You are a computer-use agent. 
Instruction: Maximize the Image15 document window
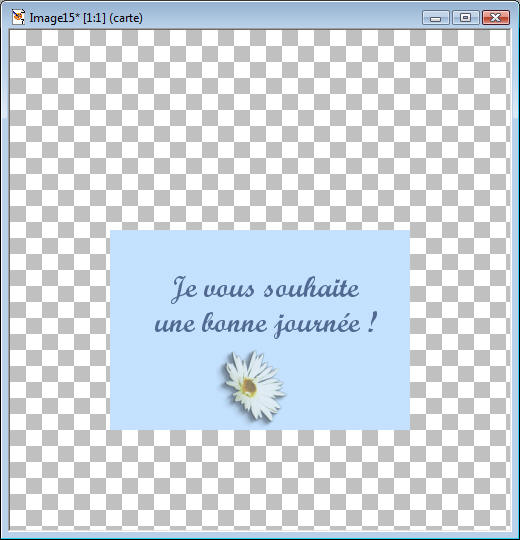[466, 18]
